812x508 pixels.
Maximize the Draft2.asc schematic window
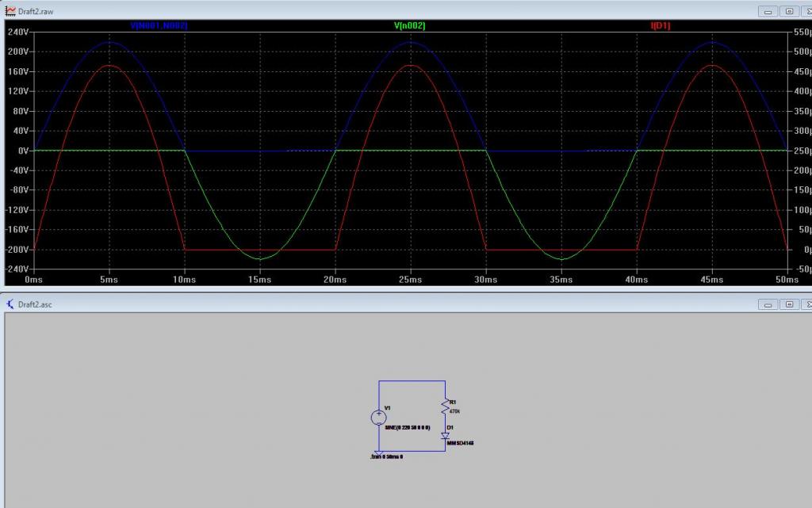[789, 304]
